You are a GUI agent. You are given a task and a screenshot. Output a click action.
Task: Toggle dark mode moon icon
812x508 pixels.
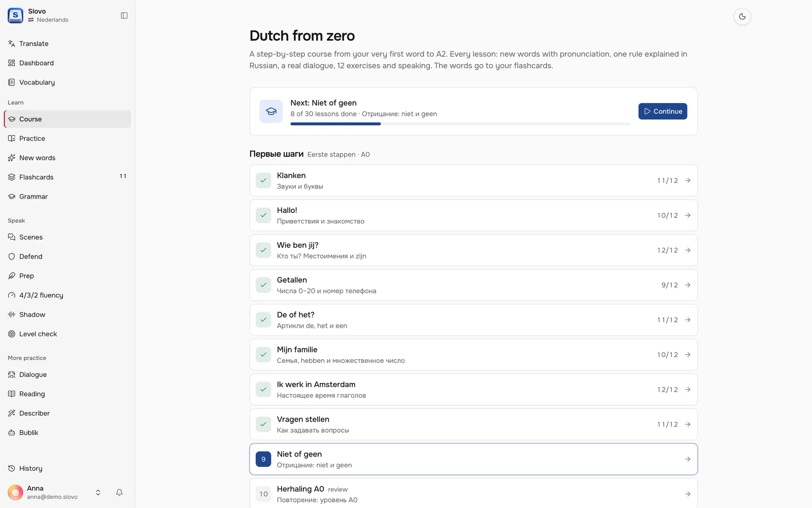click(742, 16)
